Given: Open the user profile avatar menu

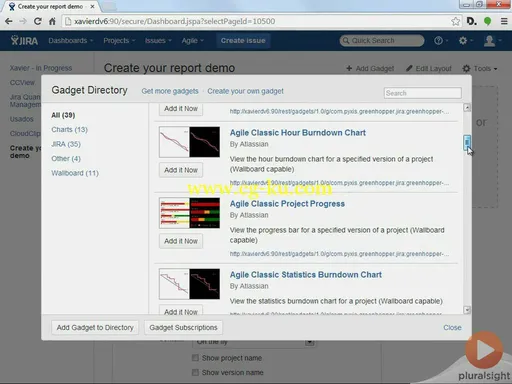Looking at the screenshot, I should (x=492, y=41).
